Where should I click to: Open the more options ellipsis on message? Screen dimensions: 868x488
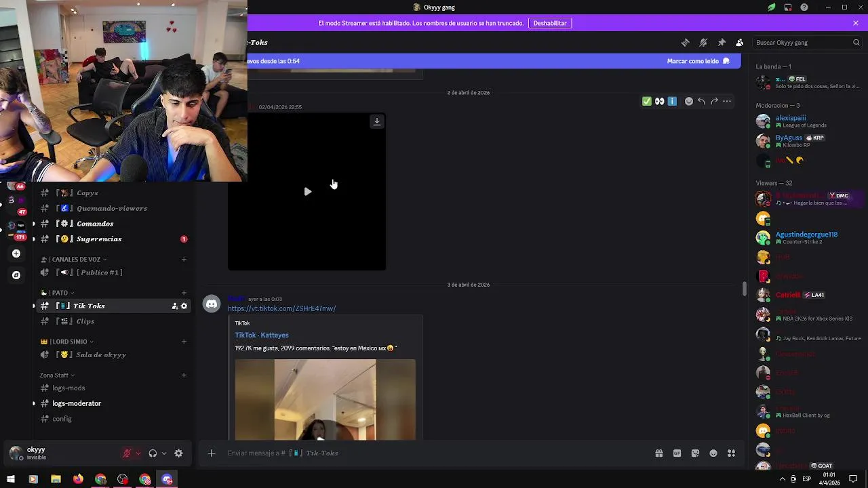click(727, 102)
